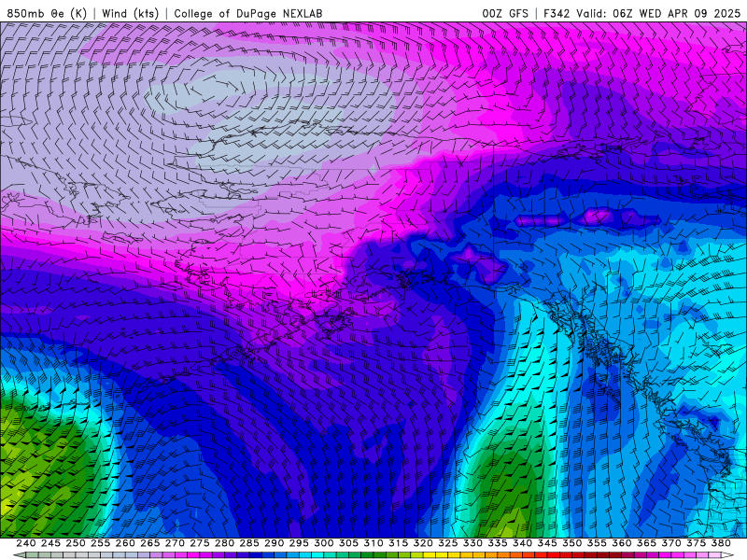Click the 345 legend label
747x560 pixels.
(x=547, y=543)
